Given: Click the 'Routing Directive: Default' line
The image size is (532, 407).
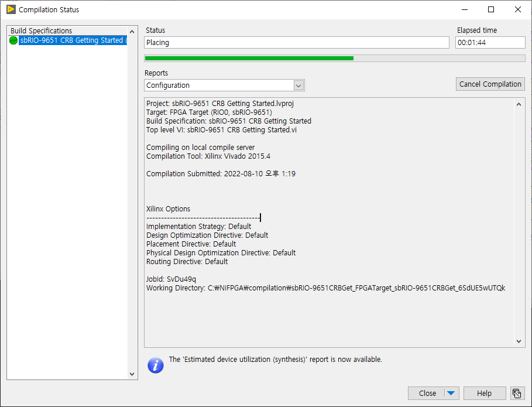Looking at the screenshot, I should click(187, 262).
